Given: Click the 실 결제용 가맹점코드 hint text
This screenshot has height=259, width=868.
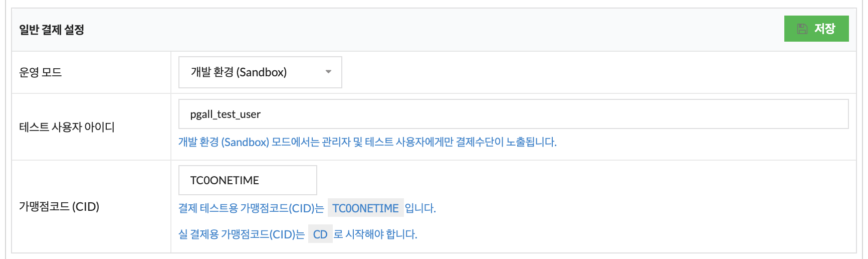Looking at the screenshot, I should click(x=242, y=234).
